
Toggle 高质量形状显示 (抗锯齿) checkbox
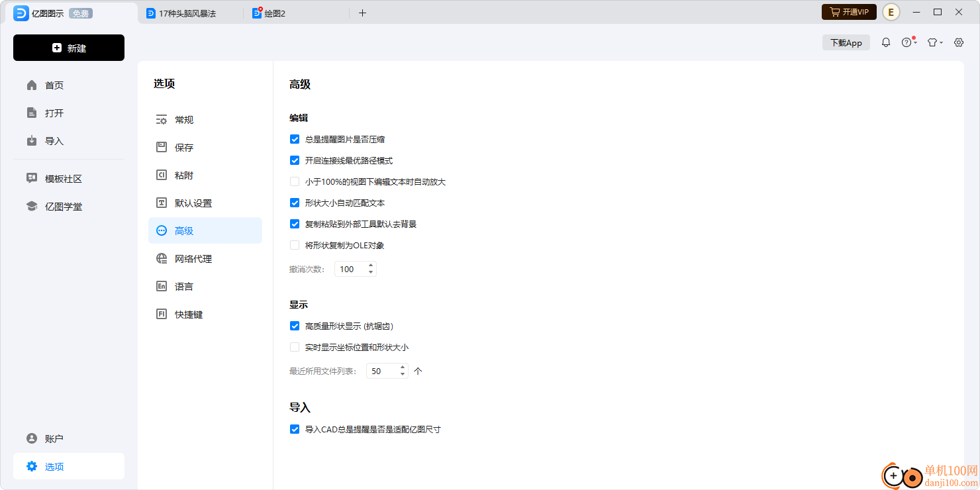tap(295, 326)
